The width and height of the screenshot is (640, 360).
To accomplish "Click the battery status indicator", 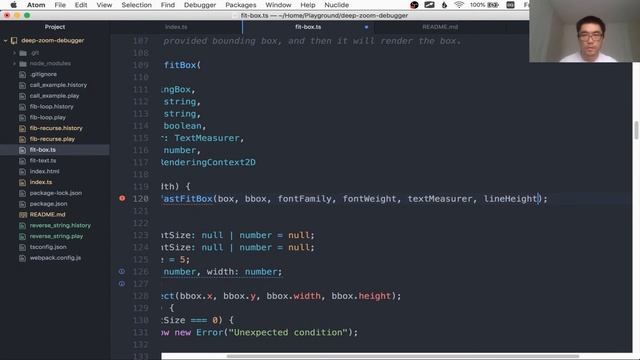I will (x=484, y=5).
